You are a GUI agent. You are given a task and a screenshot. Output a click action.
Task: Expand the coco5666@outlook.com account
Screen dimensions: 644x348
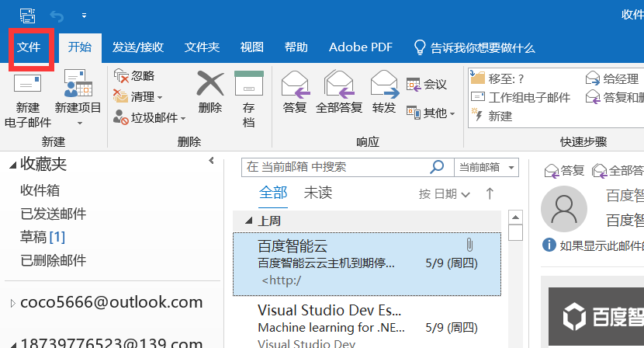click(x=12, y=304)
